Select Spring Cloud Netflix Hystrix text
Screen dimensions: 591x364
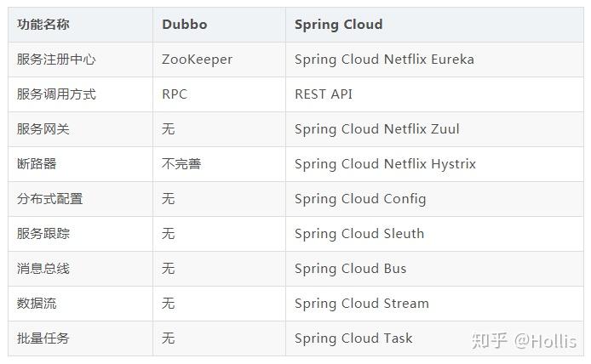click(385, 164)
